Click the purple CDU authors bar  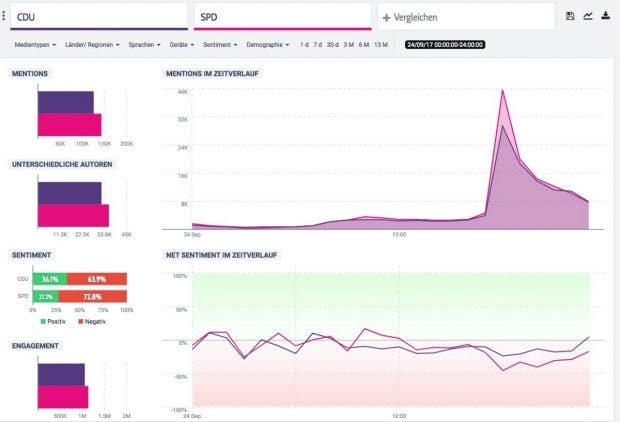pos(70,193)
